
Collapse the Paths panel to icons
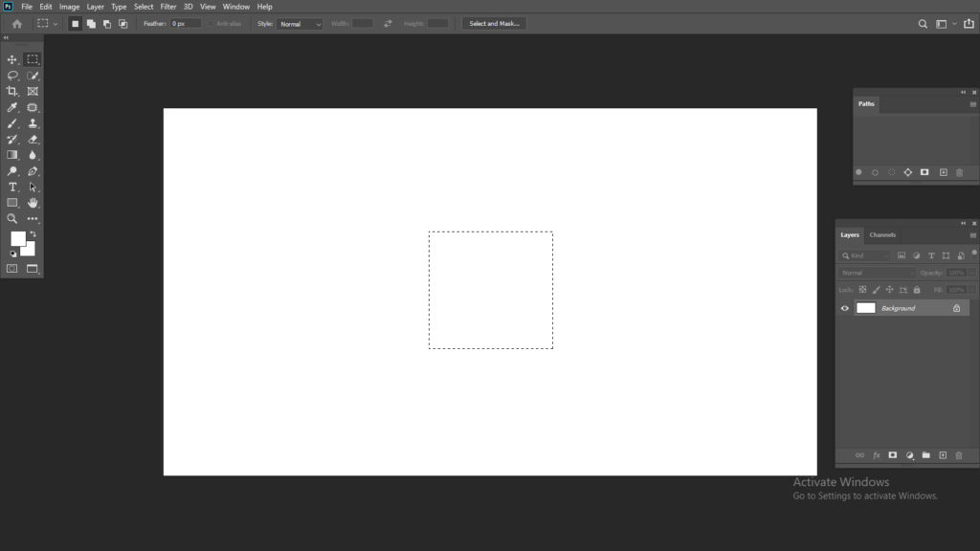[963, 93]
